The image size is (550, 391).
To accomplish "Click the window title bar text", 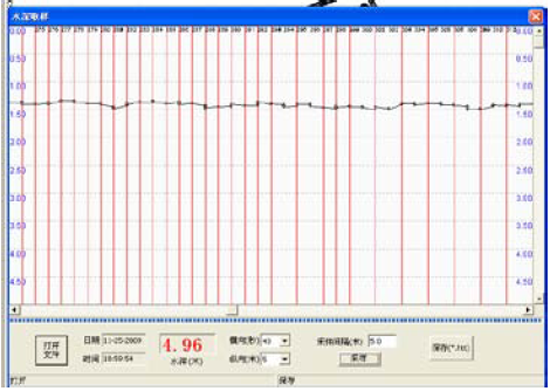I will click(30, 16).
